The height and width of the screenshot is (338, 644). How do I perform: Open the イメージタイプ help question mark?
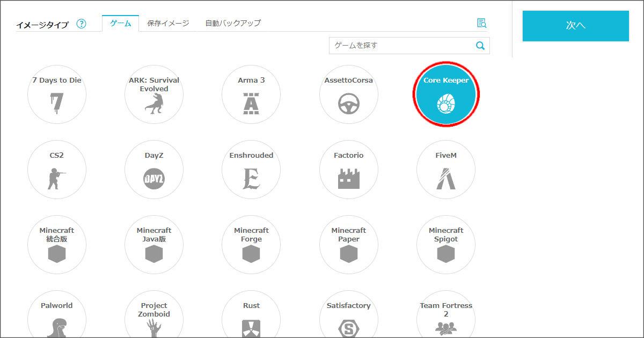click(81, 24)
